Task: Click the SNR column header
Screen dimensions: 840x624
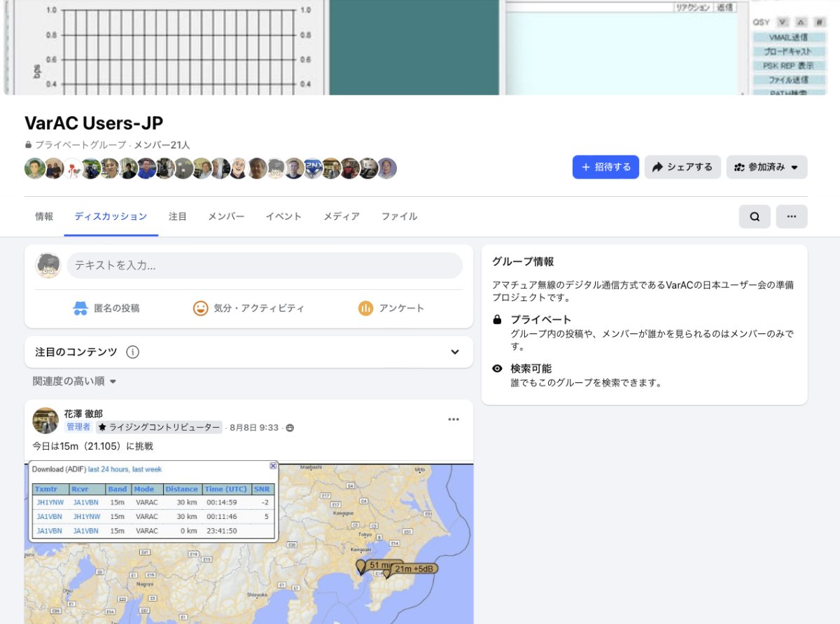Action: 261,490
